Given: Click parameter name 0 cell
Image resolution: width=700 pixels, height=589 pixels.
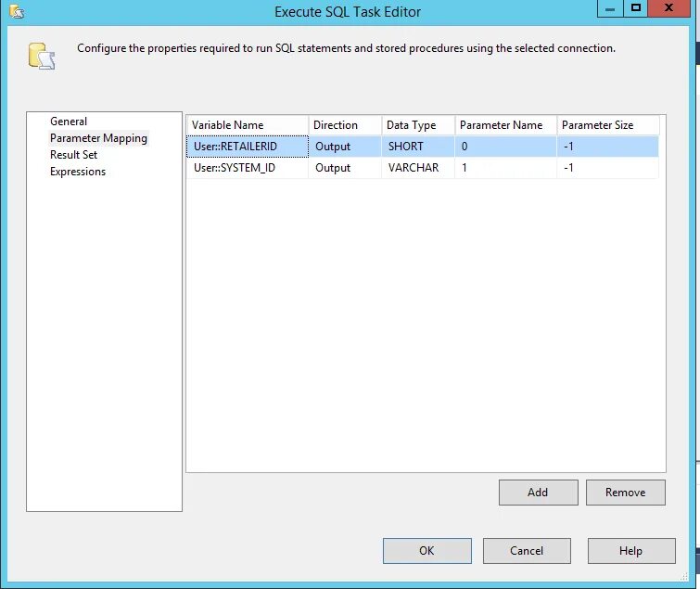Looking at the screenshot, I should [505, 147].
